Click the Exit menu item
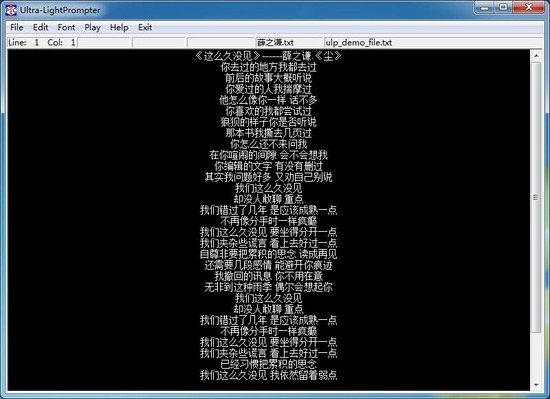 click(x=145, y=27)
